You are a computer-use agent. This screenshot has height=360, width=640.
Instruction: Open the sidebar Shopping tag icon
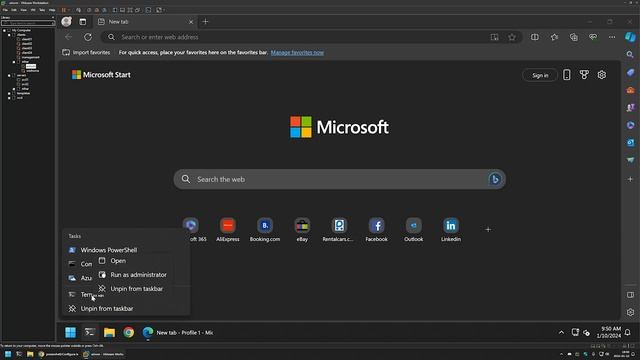point(630,72)
